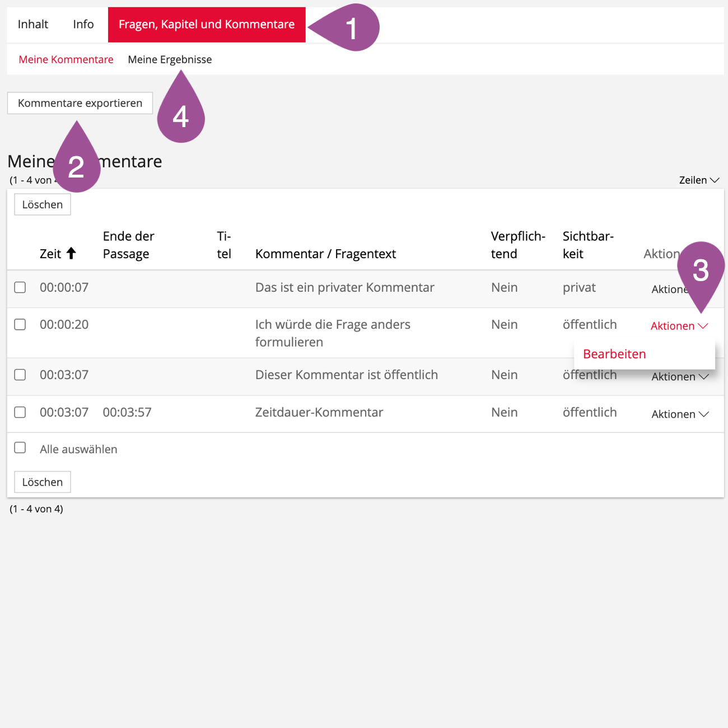The width and height of the screenshot is (728, 728).
Task: Go to Meine Ergebnisse sub-tab
Action: [170, 59]
